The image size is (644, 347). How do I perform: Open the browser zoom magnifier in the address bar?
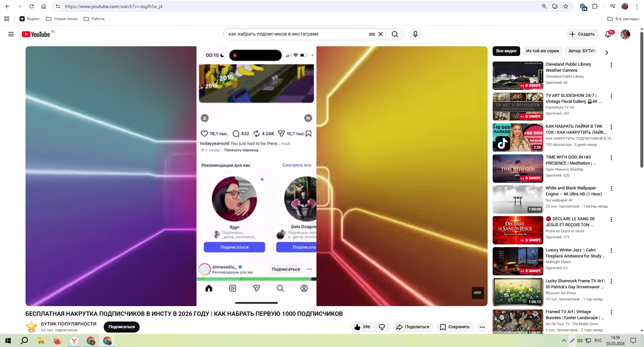[x=544, y=6]
